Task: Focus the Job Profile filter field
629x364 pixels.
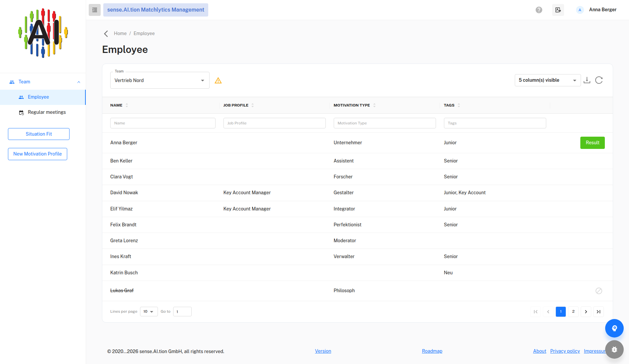Action: click(x=274, y=123)
